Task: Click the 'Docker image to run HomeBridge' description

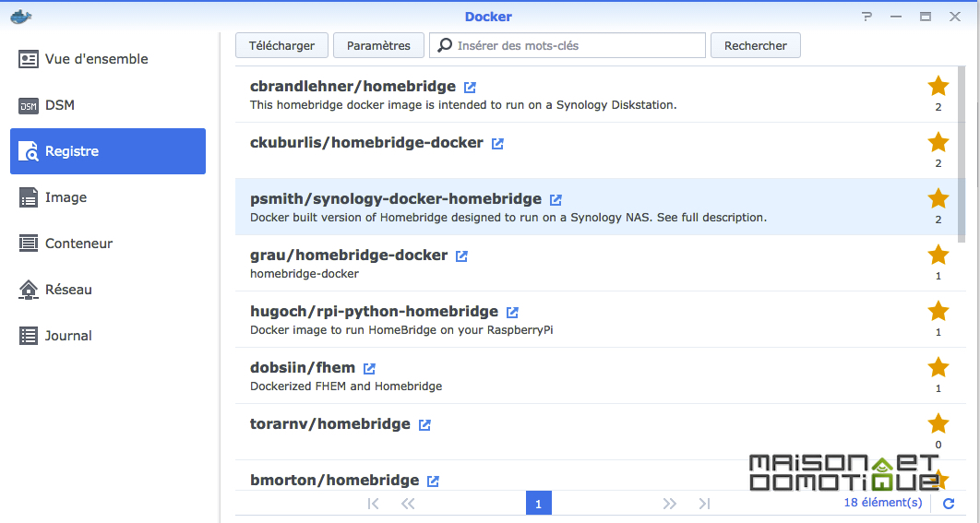Action: (x=402, y=330)
